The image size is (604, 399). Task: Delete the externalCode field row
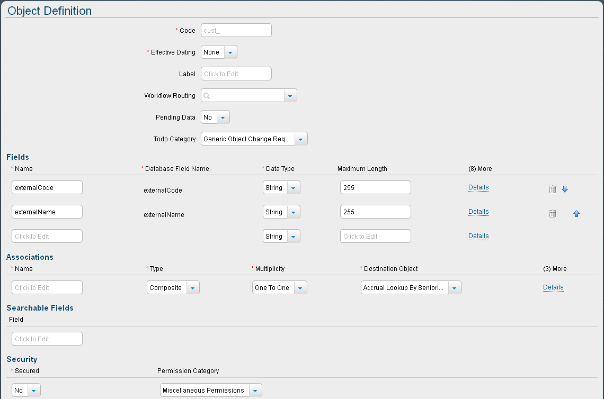point(552,189)
